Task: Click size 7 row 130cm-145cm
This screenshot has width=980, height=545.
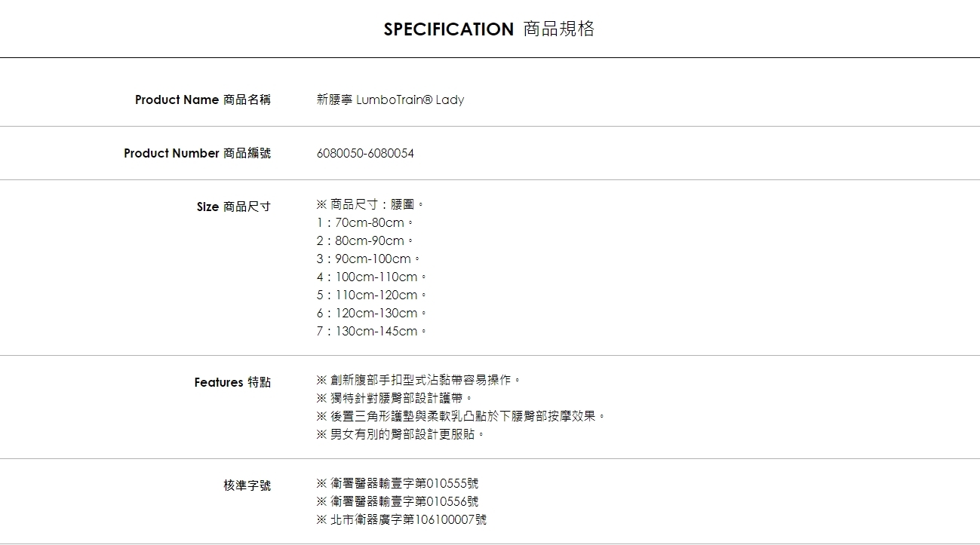Action: click(371, 331)
